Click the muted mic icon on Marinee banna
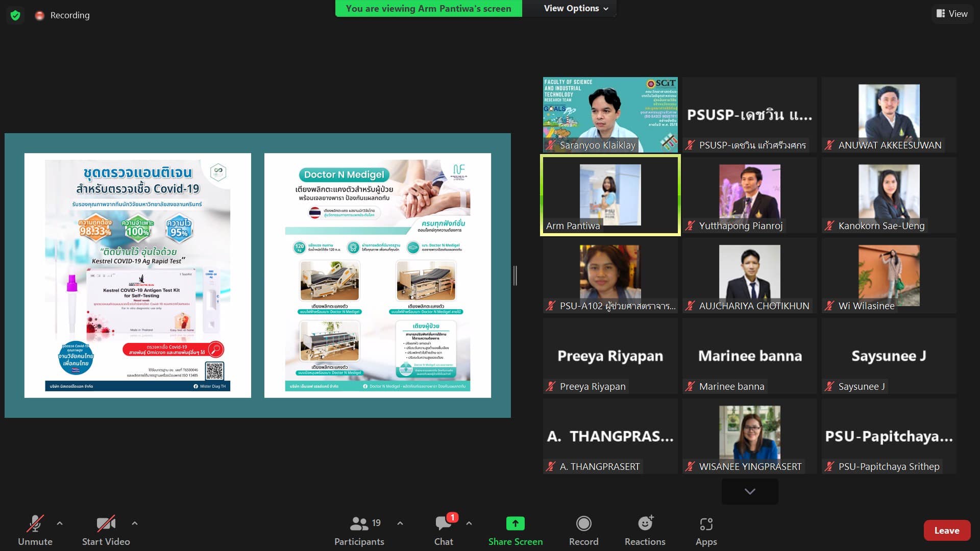 [x=690, y=387]
